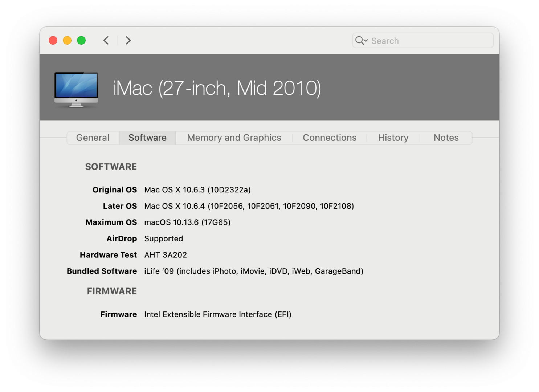Click the Maximum OS label
The height and width of the screenshot is (392, 539).
[111, 222]
